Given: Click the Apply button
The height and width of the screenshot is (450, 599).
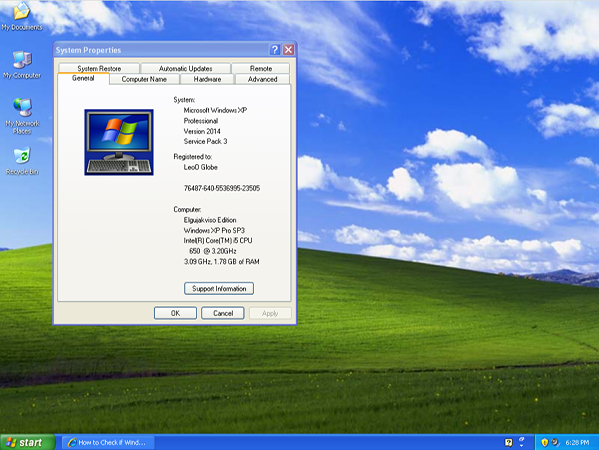Looking at the screenshot, I should (x=270, y=313).
